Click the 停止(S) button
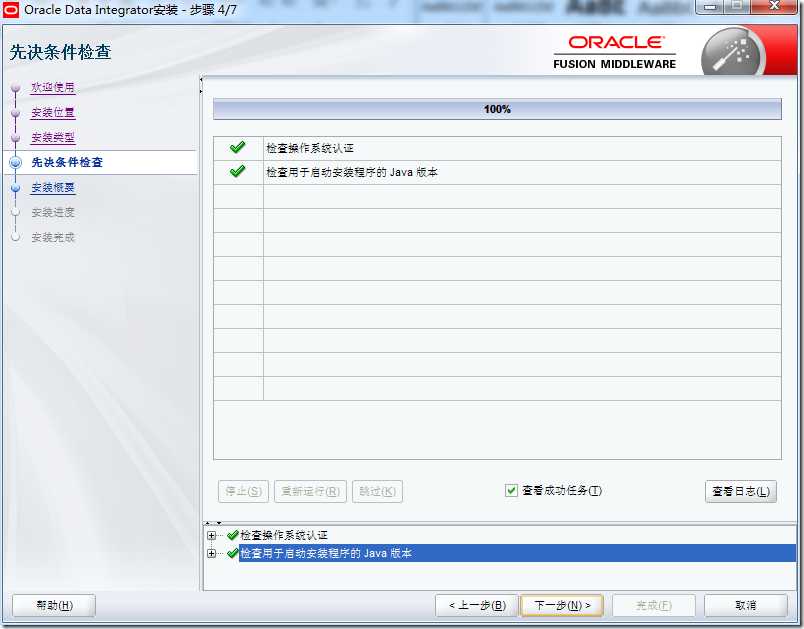Image resolution: width=804 pixels, height=629 pixels. click(244, 491)
